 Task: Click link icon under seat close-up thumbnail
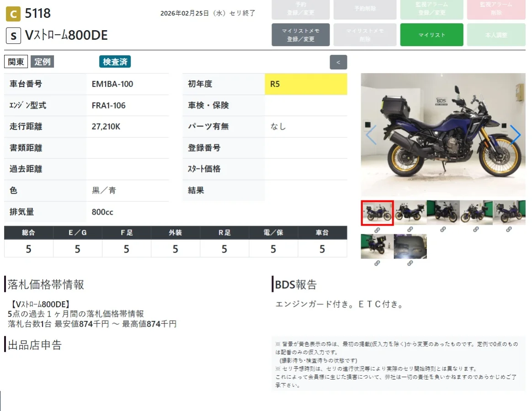point(410,263)
